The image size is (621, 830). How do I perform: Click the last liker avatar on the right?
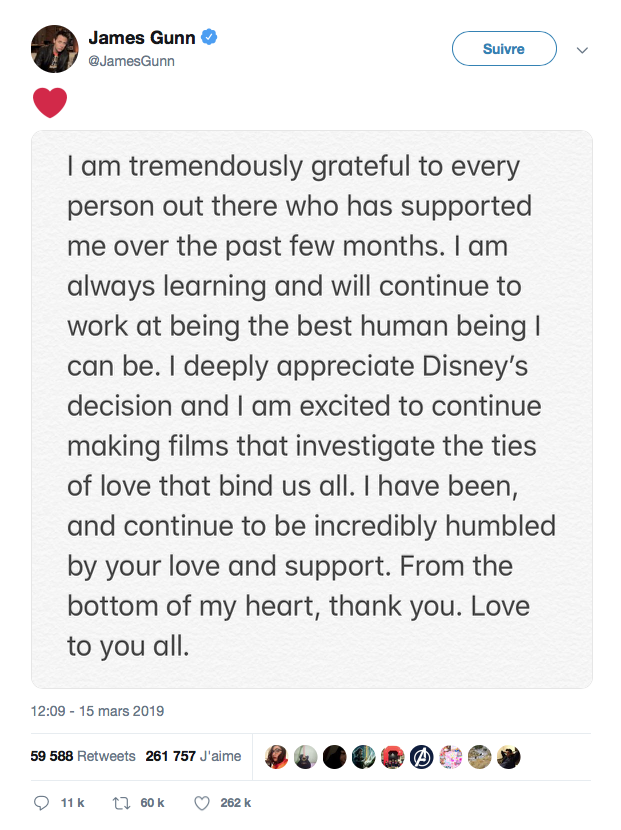coord(508,757)
